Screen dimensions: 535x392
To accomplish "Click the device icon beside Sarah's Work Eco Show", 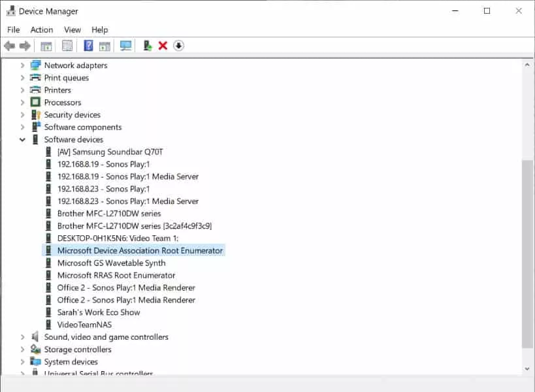I will tap(48, 312).
